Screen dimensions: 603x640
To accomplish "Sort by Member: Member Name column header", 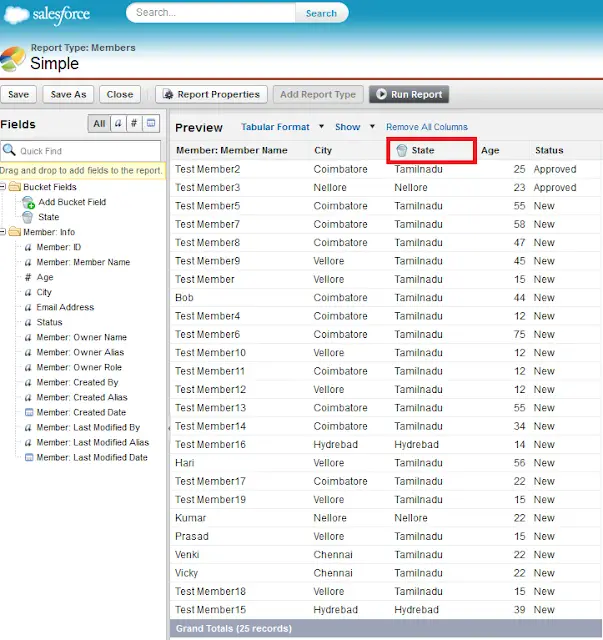I will point(232,150).
